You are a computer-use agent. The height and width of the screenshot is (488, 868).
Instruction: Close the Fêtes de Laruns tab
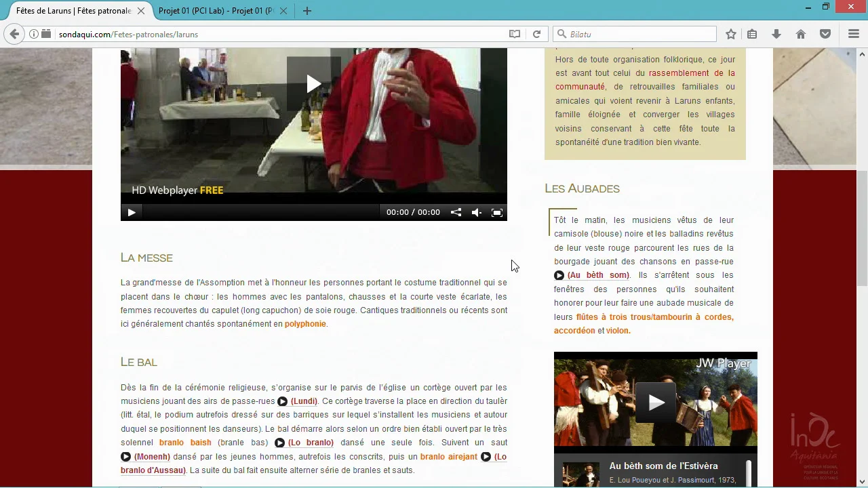coord(141,11)
